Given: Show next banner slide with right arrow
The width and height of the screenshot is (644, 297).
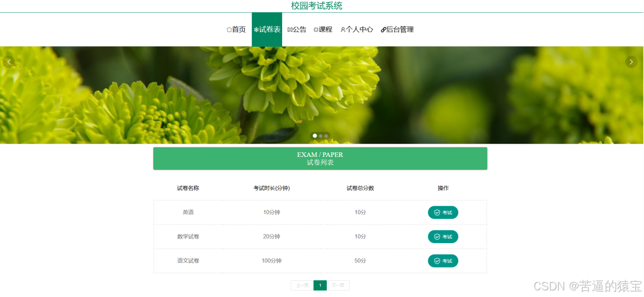Looking at the screenshot, I should point(631,62).
